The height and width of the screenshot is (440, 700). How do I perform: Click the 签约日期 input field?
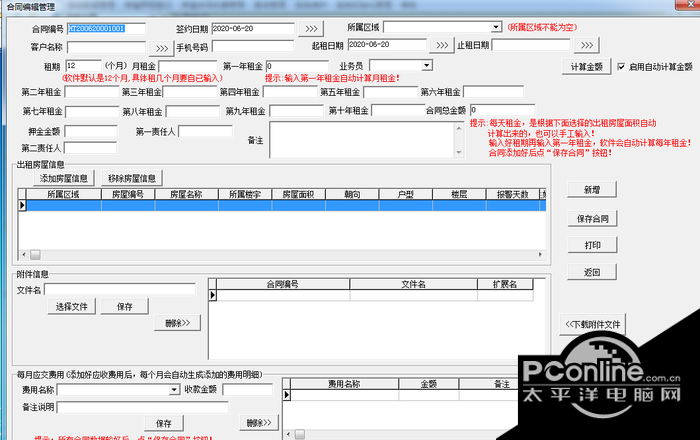point(253,29)
